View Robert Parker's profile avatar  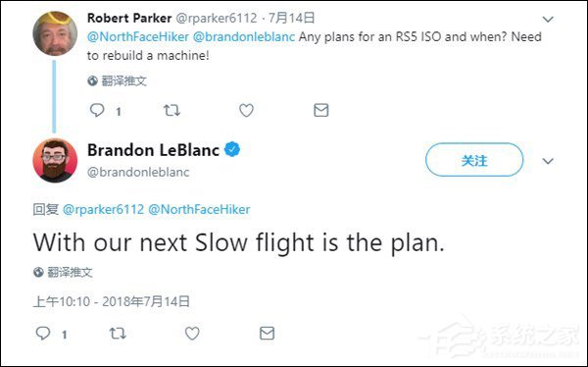[55, 33]
